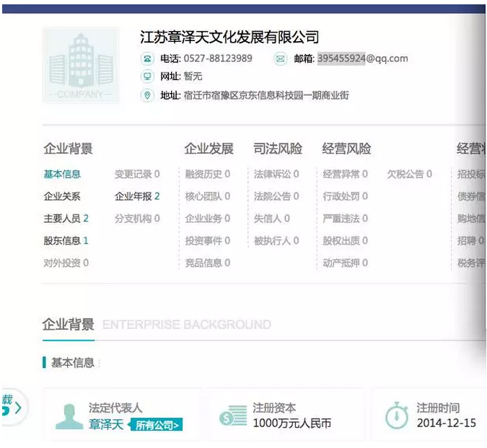Click the 章泽天 legal representative name link
The height and width of the screenshot is (448, 487).
[x=106, y=424]
